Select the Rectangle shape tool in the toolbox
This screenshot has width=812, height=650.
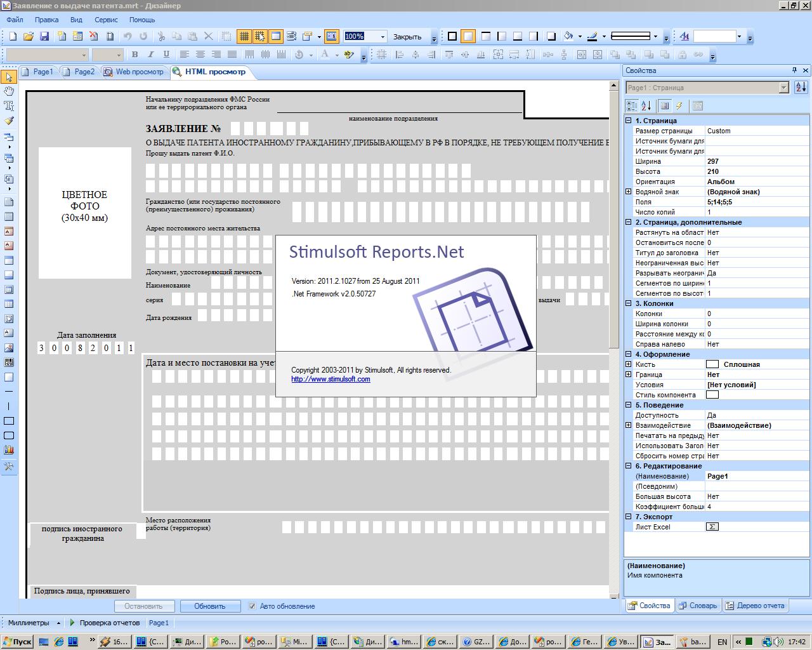pyautogui.click(x=9, y=421)
